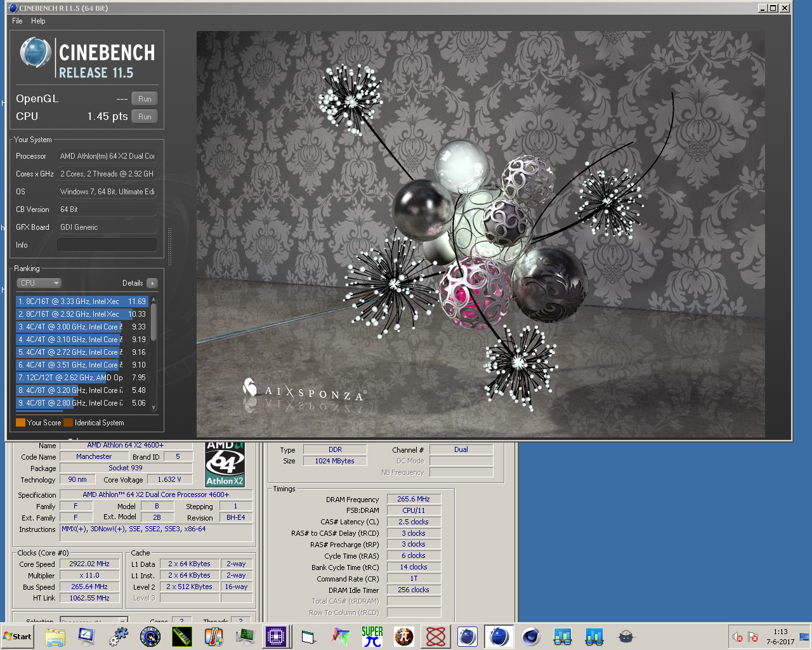Open the red knot icon in taskbar
812x650 pixels.
[x=436, y=637]
